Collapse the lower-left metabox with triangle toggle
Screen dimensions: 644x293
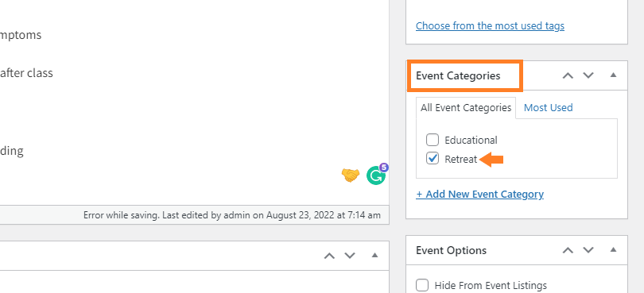(x=374, y=255)
